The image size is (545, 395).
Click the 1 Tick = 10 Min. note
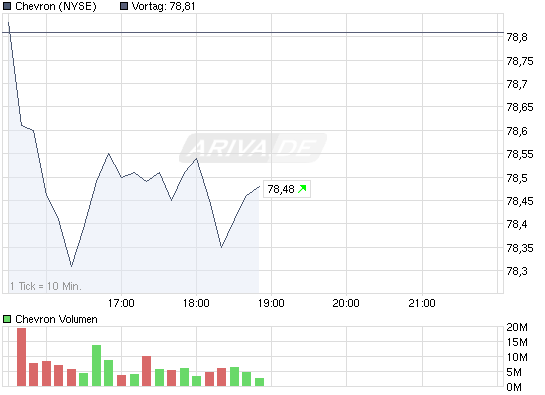tap(46, 286)
